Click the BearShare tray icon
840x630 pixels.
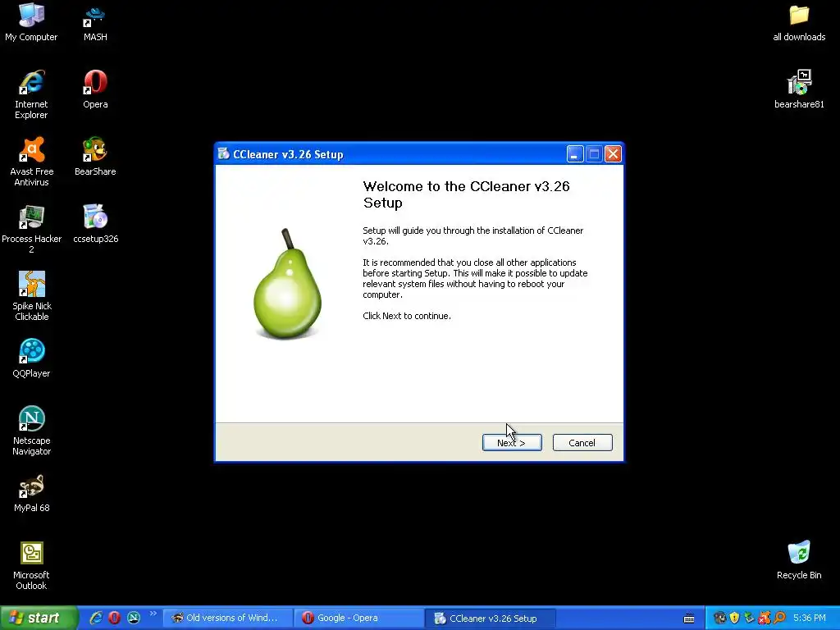coord(720,618)
